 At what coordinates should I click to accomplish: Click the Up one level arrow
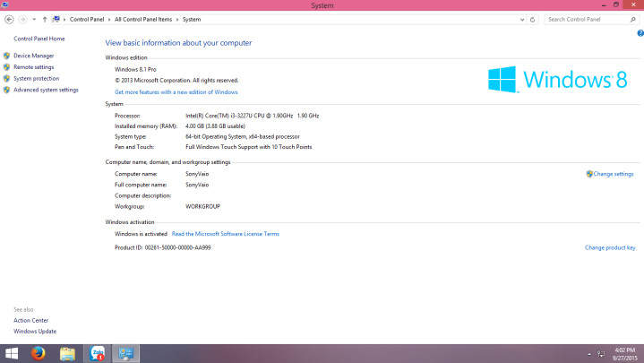[45, 19]
